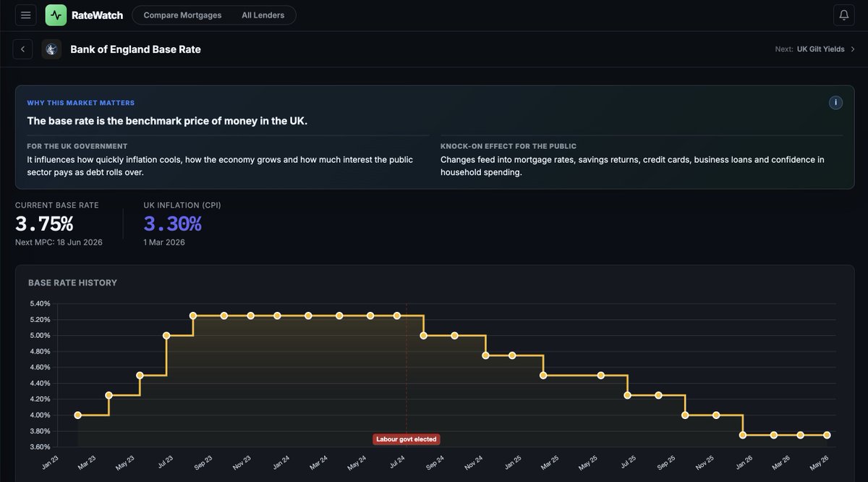Click the first chart data point at 4.00%
Screen dimensions: 868x482
tap(77, 415)
